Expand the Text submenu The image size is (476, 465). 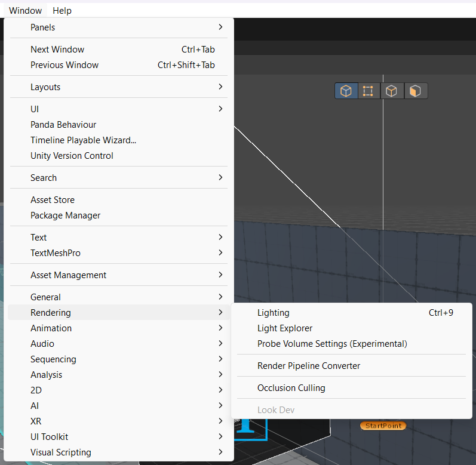(x=119, y=238)
